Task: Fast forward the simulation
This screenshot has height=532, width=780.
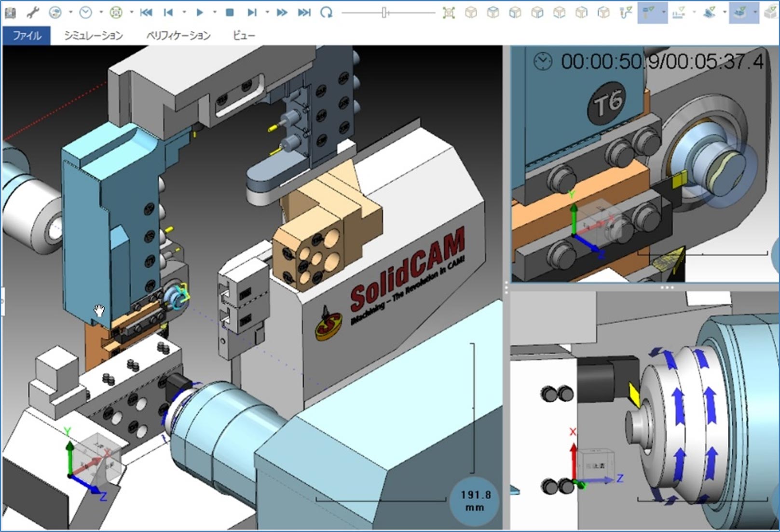Action: 282,13
